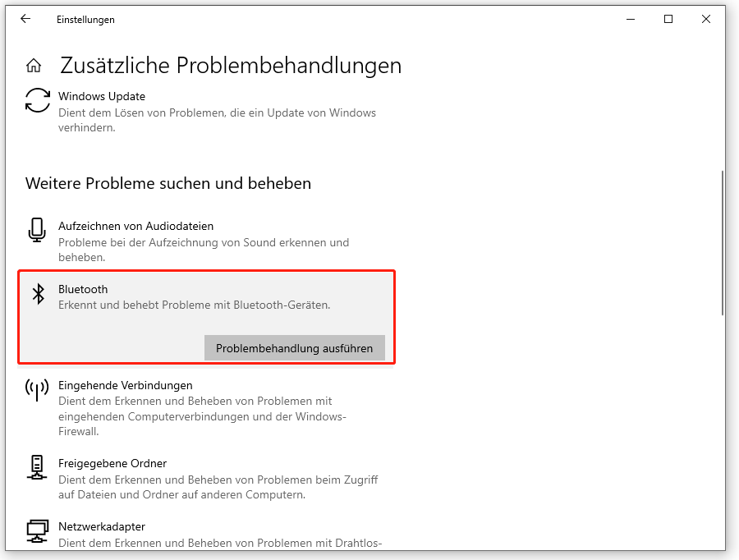
Task: Click the microphone icon for audio recording
Action: (37, 230)
